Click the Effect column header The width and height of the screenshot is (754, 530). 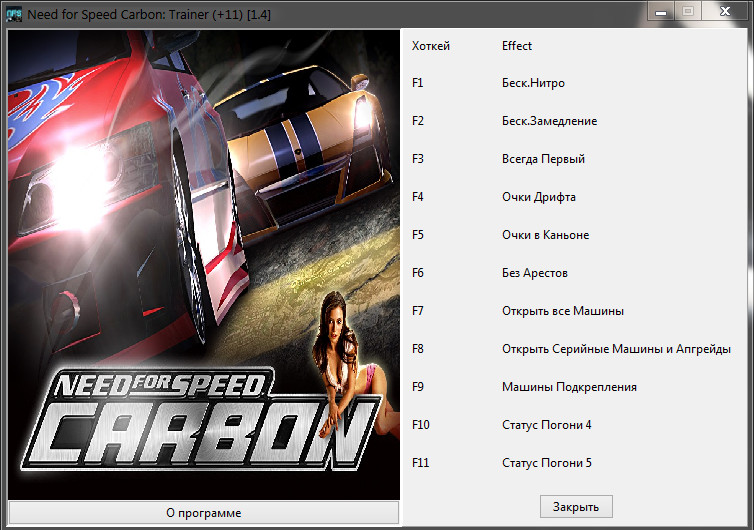(517, 46)
